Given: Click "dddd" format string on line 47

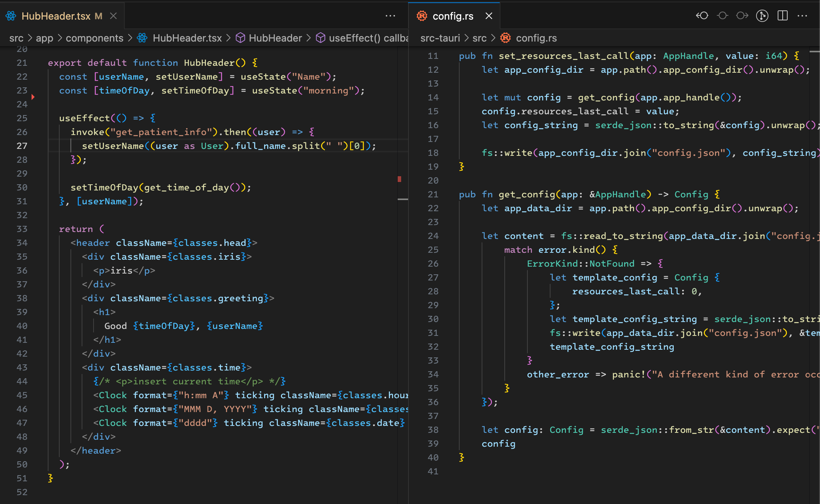Looking at the screenshot, I should tap(195, 423).
